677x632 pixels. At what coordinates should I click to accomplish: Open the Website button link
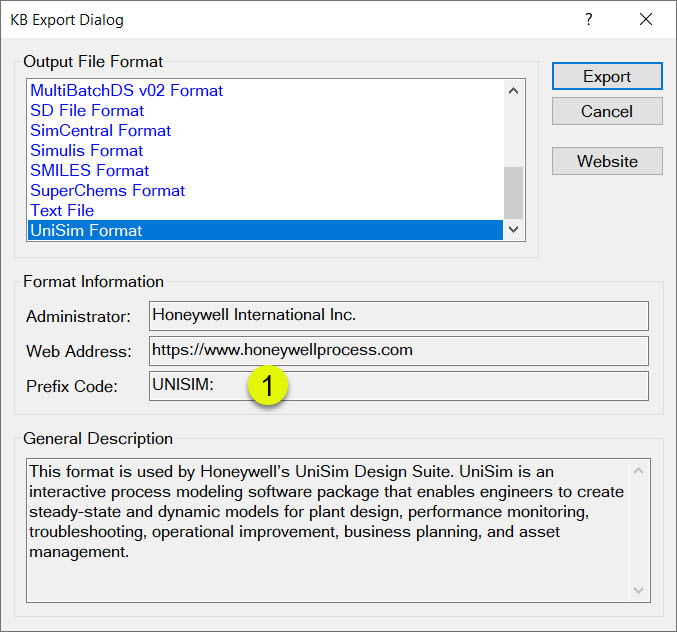(x=607, y=161)
